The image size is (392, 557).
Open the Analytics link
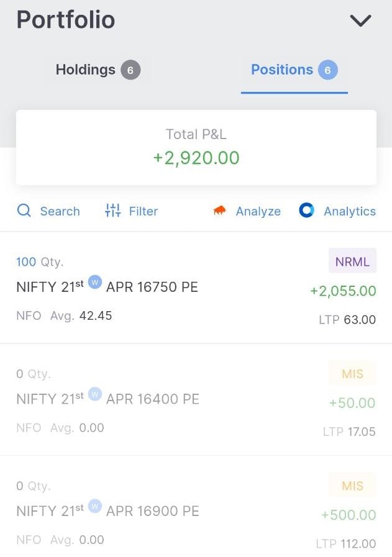[x=349, y=211]
